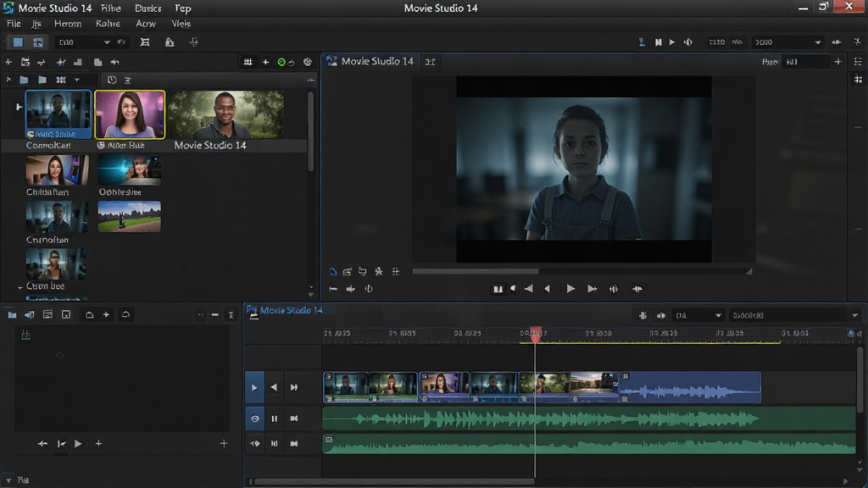Click the Movie Studio 14 logo in title bar

point(8,8)
